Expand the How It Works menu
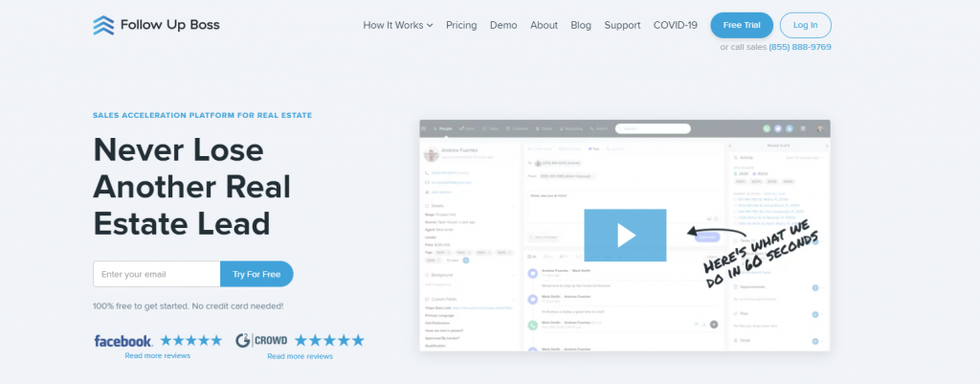 397,25
